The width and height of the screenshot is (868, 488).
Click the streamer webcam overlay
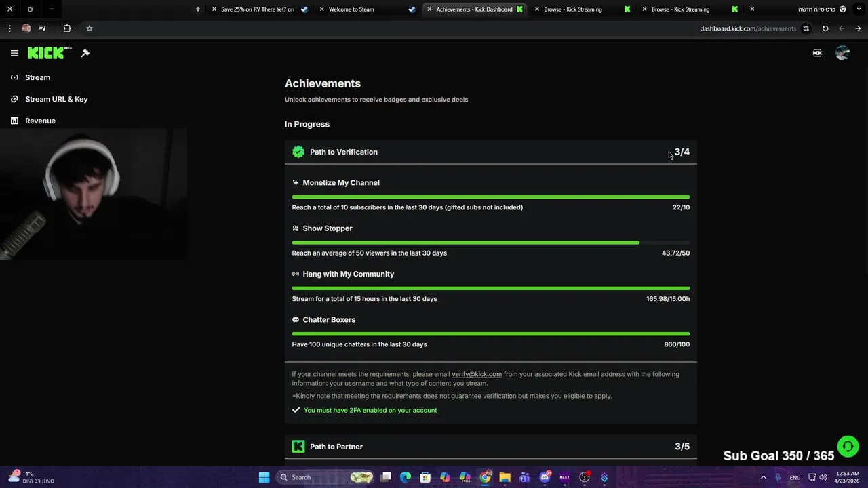tap(94, 194)
